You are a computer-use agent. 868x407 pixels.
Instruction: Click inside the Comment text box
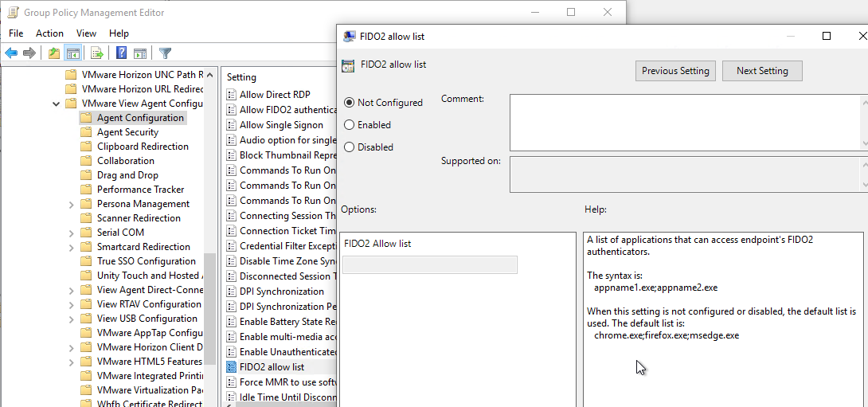point(685,123)
